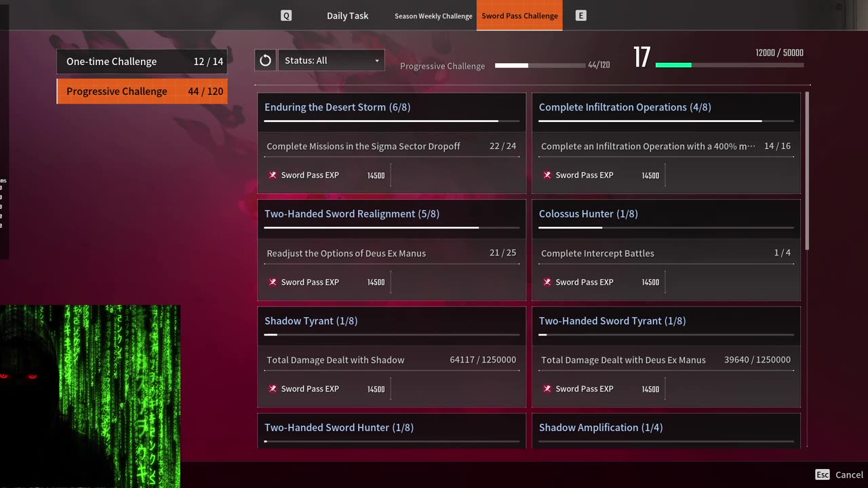
Task: Click Complete Infiltration Operations progress bar
Action: tap(666, 121)
